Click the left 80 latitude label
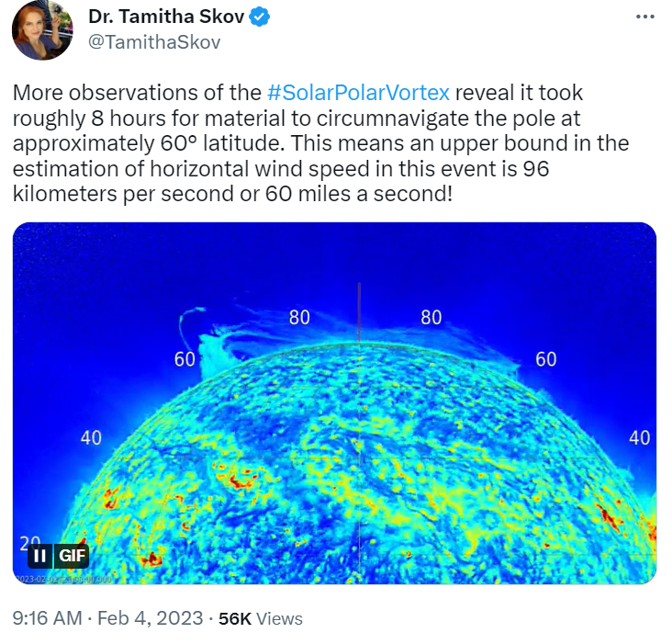The width and height of the screenshot is (672, 644). click(299, 318)
